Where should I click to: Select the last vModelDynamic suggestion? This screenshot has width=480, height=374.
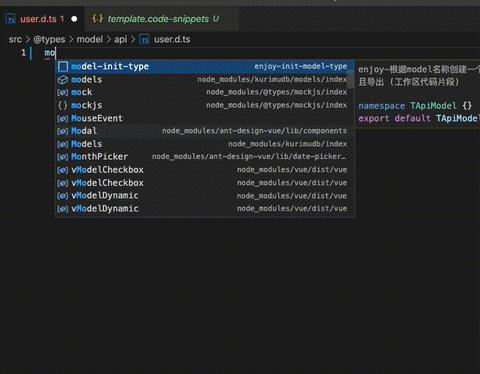coord(205,209)
